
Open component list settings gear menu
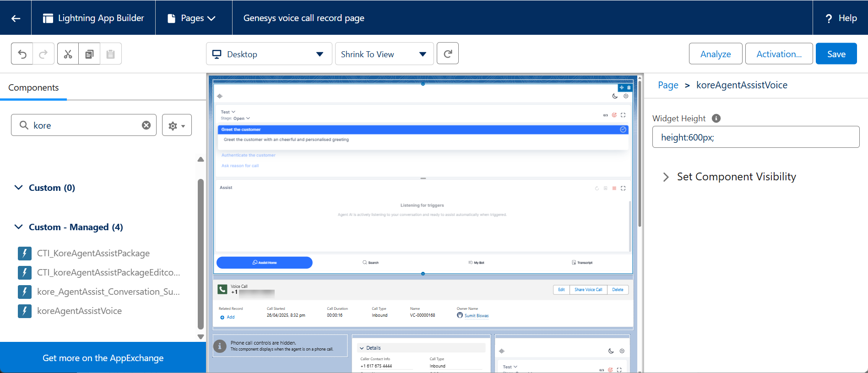[x=177, y=125]
